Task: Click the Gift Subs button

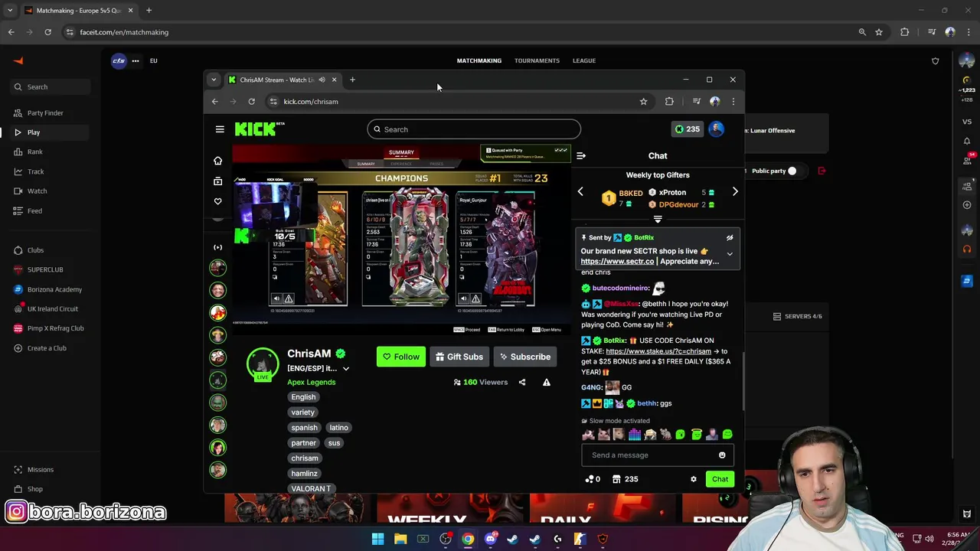Action: 459,357
